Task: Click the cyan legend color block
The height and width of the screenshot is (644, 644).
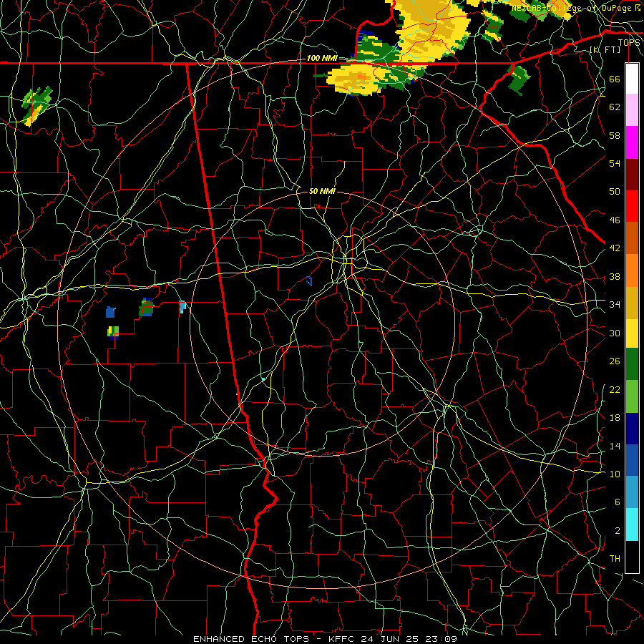Action: pyautogui.click(x=632, y=525)
